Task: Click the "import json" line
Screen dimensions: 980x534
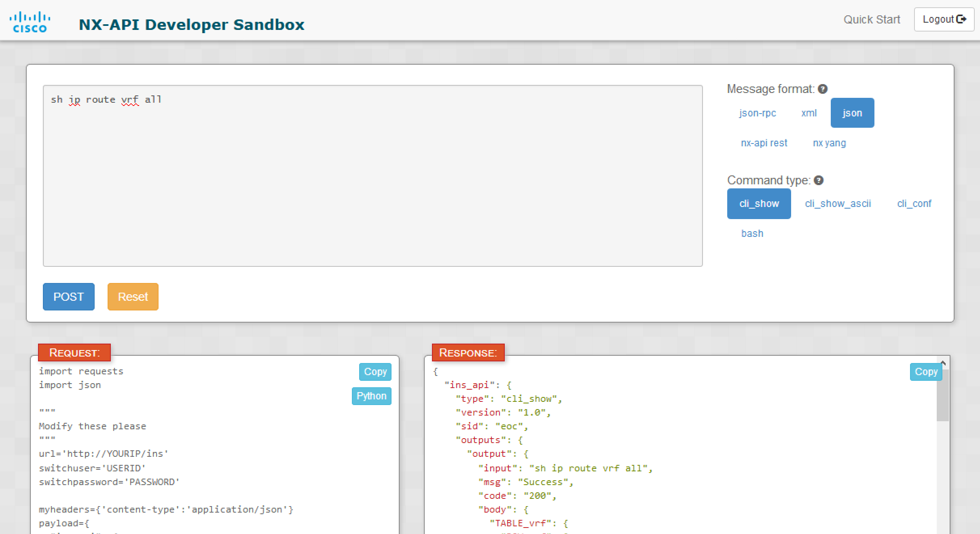Action: pos(70,385)
